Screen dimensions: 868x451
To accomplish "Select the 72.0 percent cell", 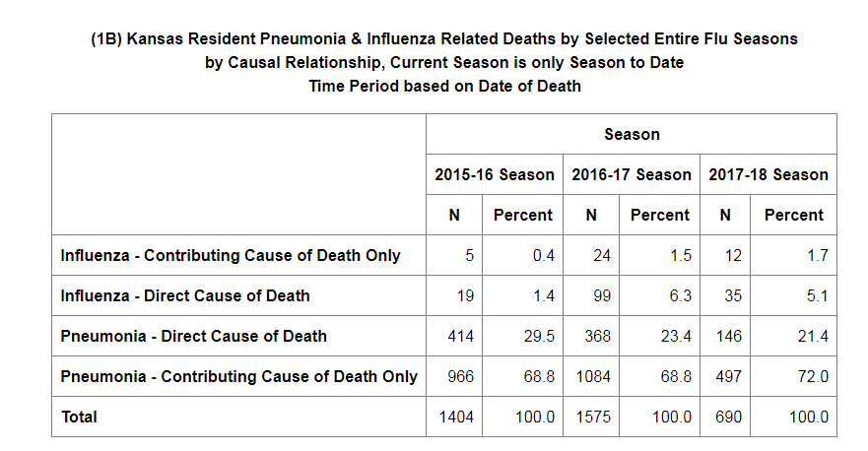I will (x=794, y=376).
